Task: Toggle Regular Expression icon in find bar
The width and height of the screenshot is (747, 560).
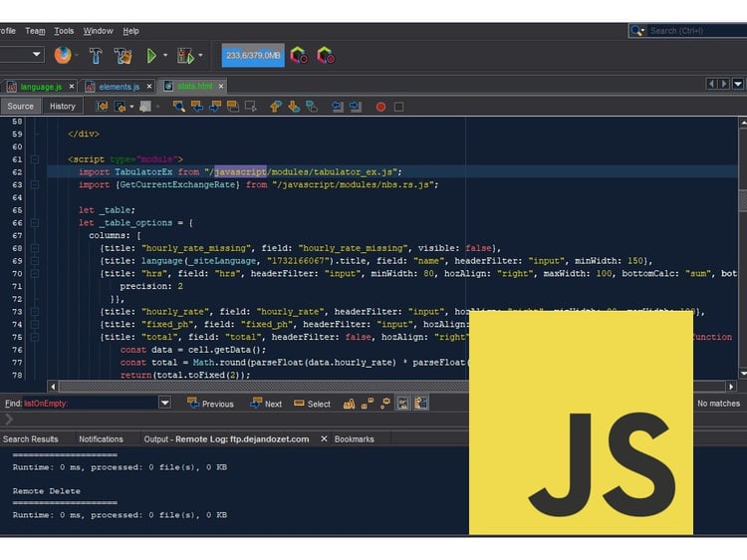Action: click(384, 404)
